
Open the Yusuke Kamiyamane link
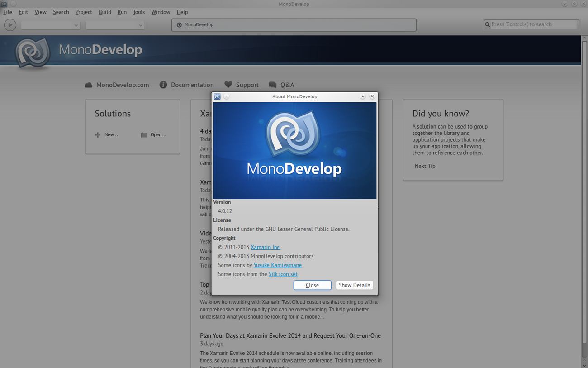[x=277, y=265]
